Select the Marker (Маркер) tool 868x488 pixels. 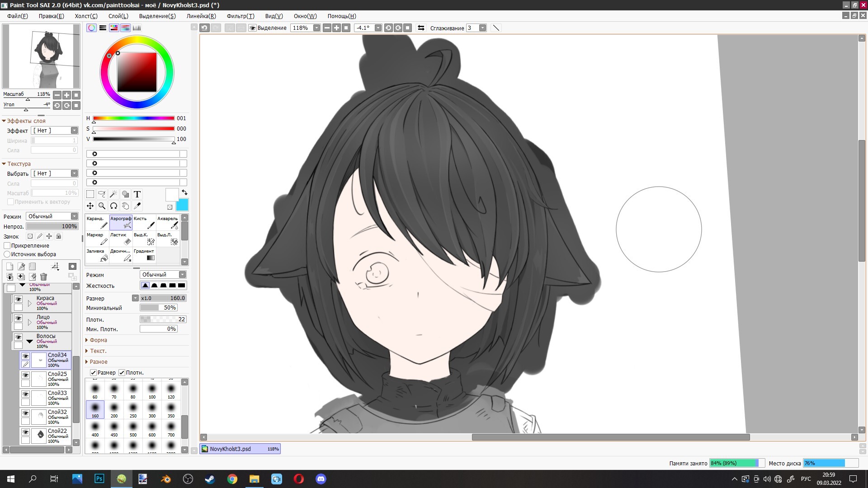[97, 239]
